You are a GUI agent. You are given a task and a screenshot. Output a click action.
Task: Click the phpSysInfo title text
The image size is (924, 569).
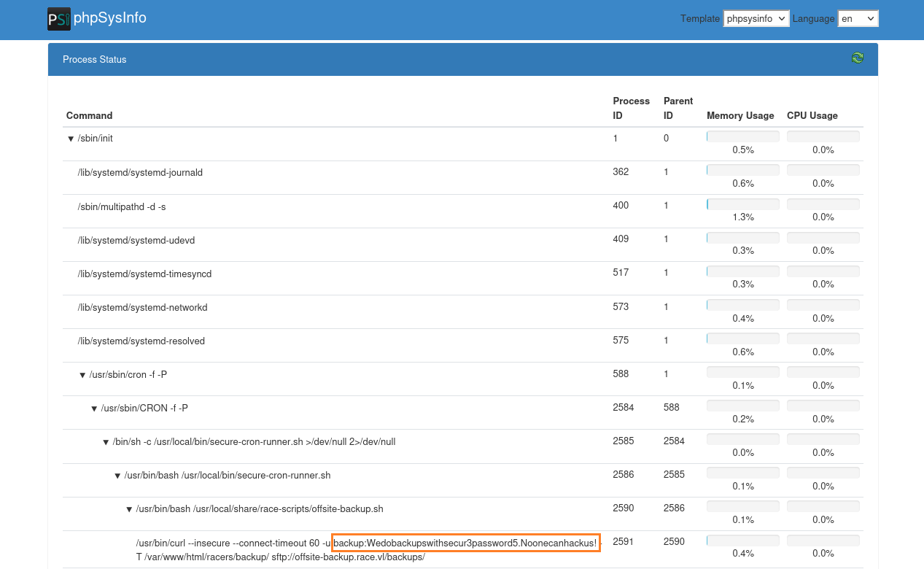coord(111,18)
